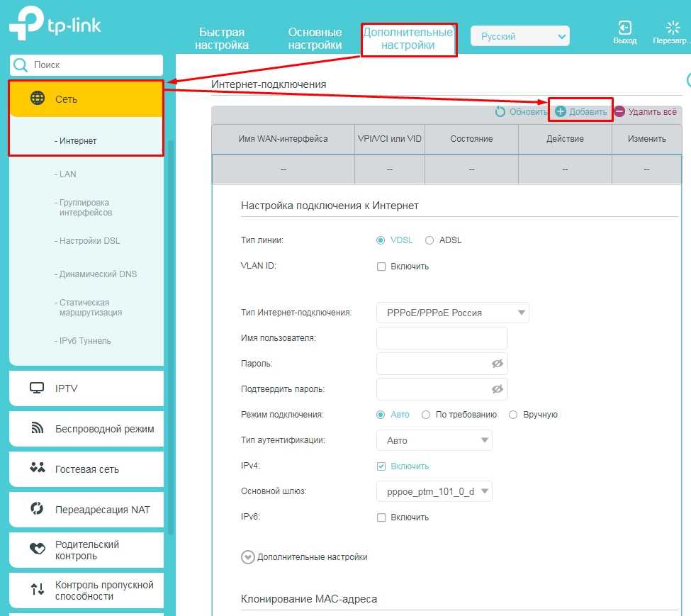
Task: Click the Перезагрузка reboot icon
Action: click(x=673, y=28)
